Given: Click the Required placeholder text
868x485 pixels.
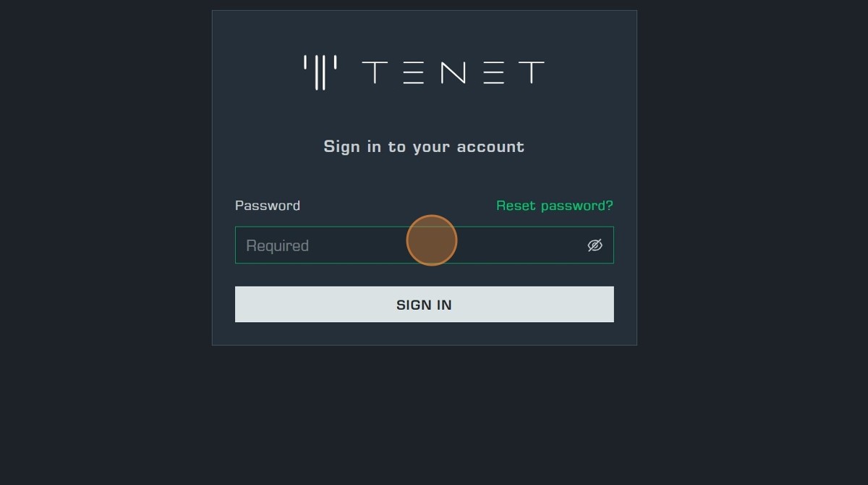Looking at the screenshot, I should (277, 246).
